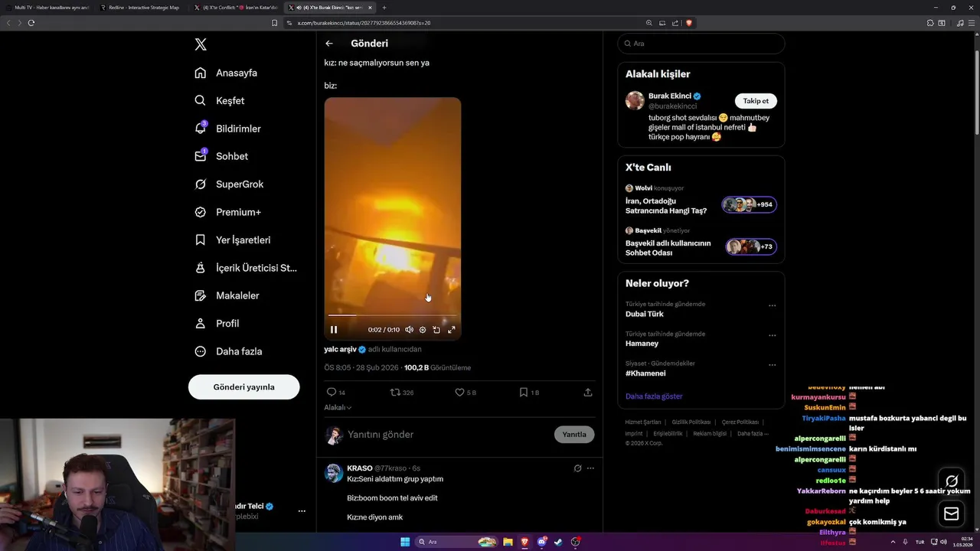Open KRASO reply Grok icon
The image size is (980, 551).
tap(577, 468)
